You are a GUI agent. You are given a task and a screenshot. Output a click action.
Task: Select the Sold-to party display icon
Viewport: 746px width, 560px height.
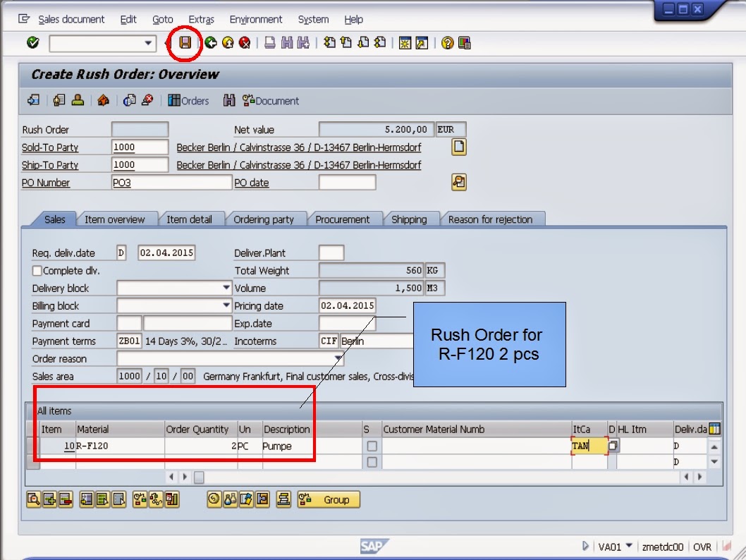point(458,182)
